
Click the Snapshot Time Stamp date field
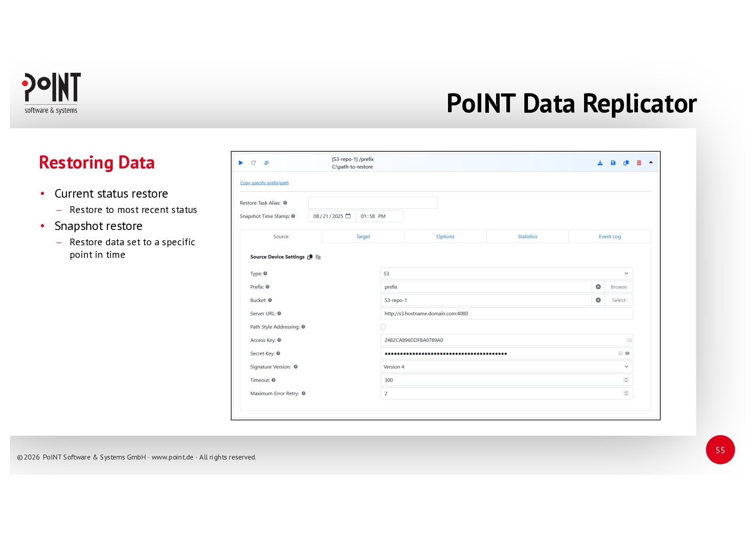332,216
